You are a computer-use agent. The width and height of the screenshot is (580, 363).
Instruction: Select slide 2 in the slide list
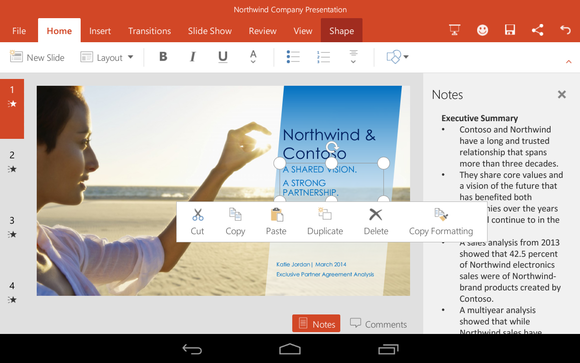coord(12,162)
